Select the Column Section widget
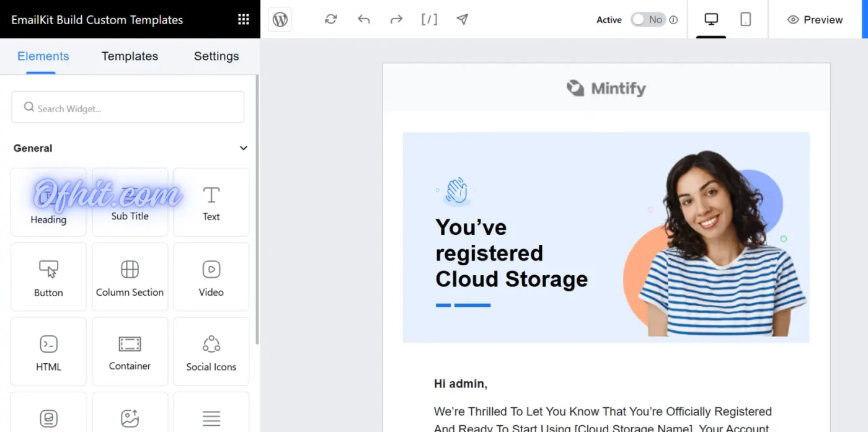 (x=130, y=277)
